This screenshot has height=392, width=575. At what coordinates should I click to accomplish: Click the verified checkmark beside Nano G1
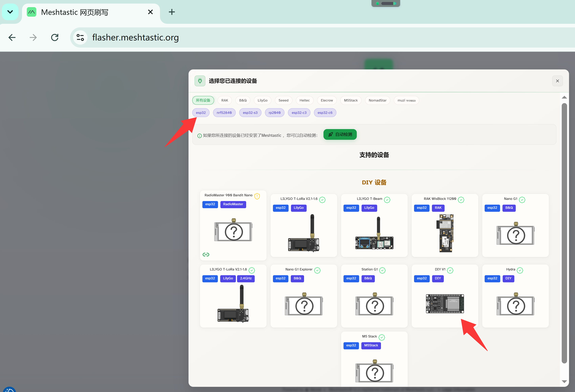522,199
